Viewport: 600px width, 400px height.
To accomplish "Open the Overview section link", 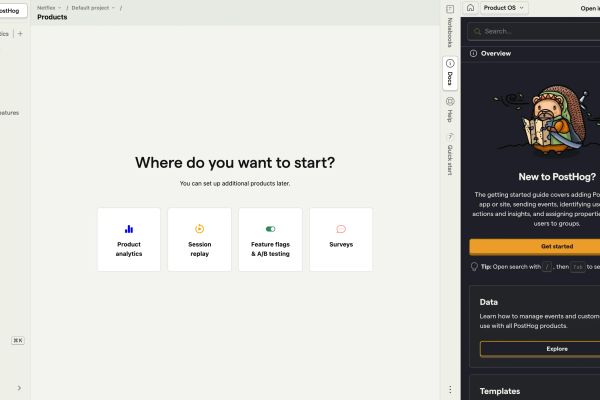I will pyautogui.click(x=496, y=53).
